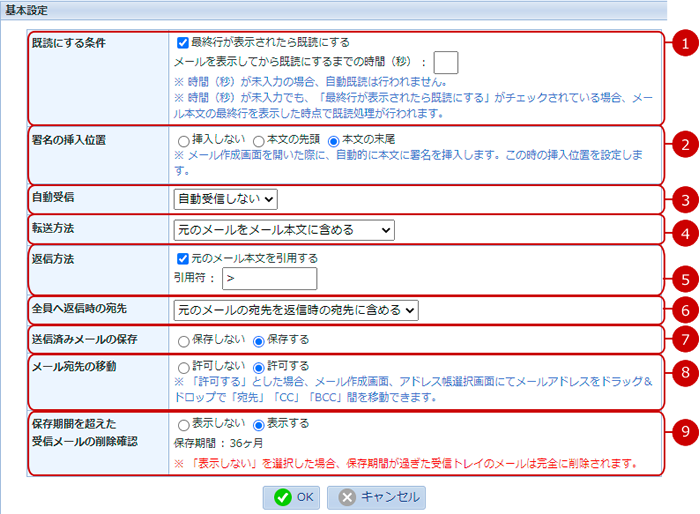Select 表示する for deletion confirmation
The image size is (700, 514).
[258, 425]
